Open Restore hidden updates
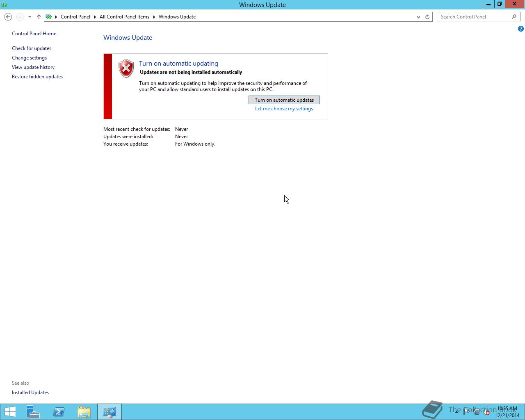525x420 pixels. click(x=37, y=77)
